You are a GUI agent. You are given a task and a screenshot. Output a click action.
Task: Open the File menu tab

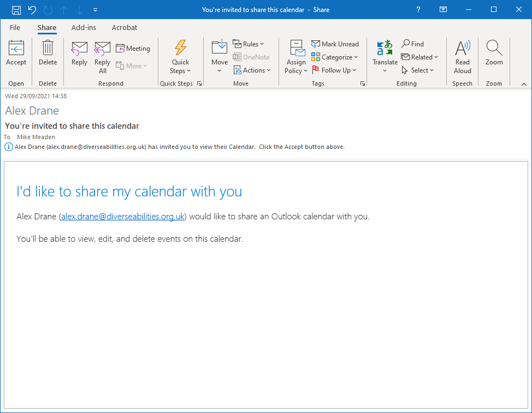coord(15,28)
